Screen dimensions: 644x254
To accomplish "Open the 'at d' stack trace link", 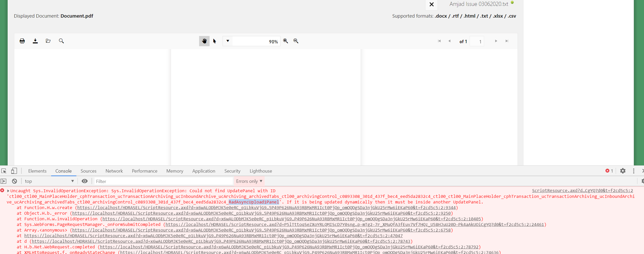I will (x=221, y=241).
